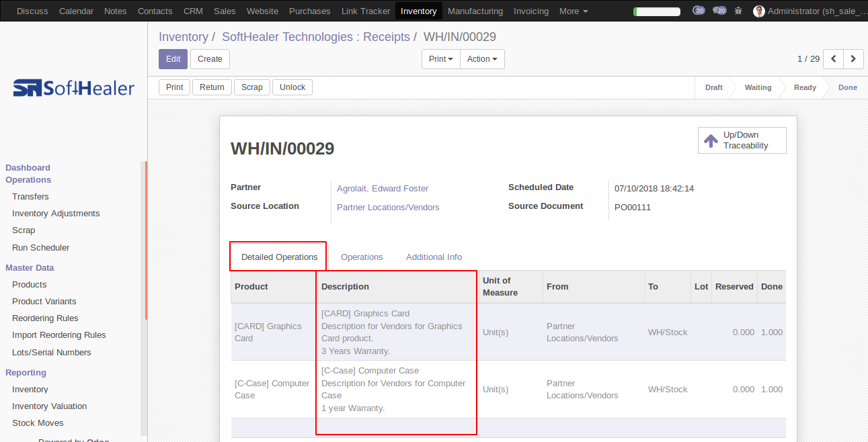
Task: Click the Return button
Action: [212, 87]
